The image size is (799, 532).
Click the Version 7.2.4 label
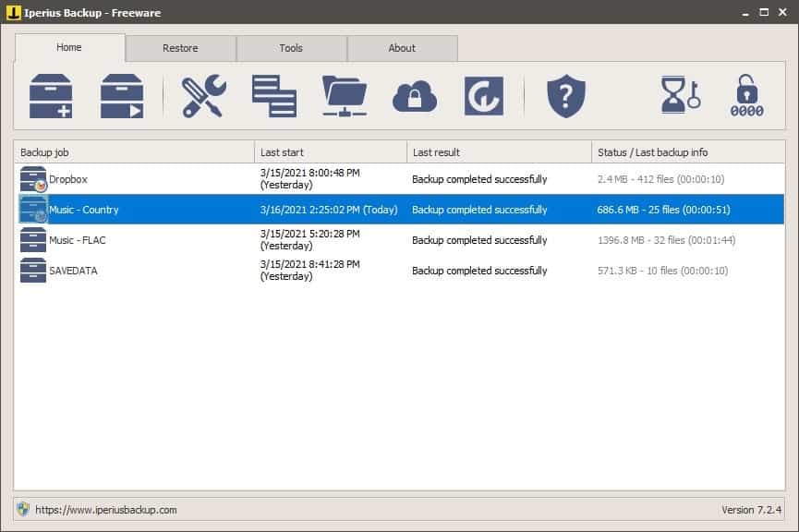751,510
